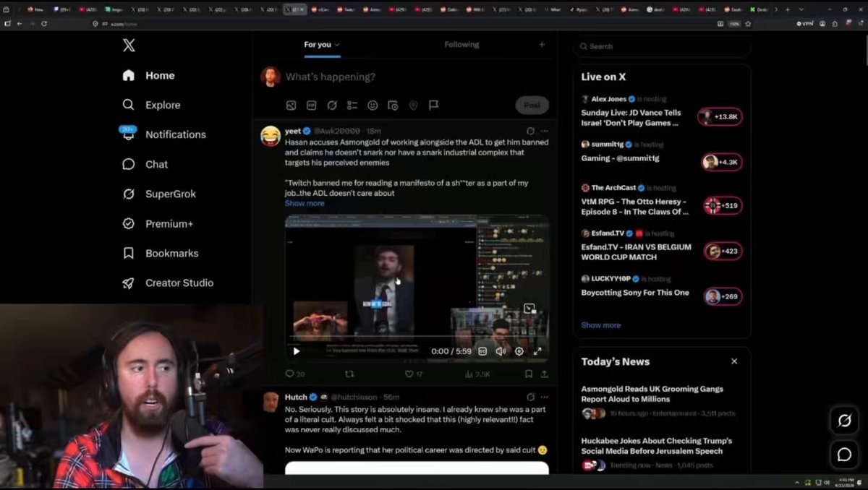Viewport: 868px width, 490px height.
Task: View analytics of yeet's post
Action: pyautogui.click(x=477, y=374)
